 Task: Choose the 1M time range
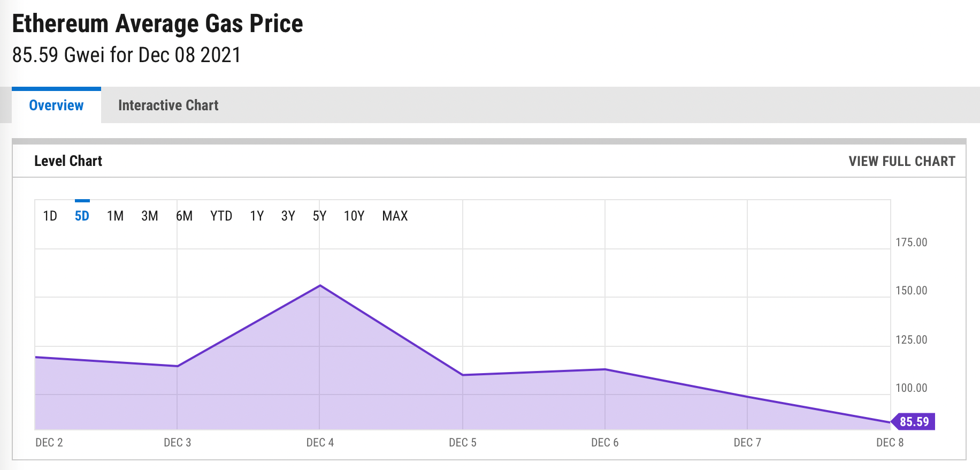coord(115,216)
